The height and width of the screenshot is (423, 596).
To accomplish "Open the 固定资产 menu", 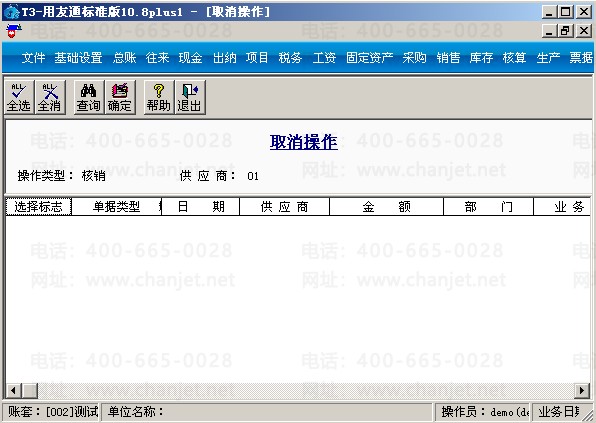I will 369,58.
